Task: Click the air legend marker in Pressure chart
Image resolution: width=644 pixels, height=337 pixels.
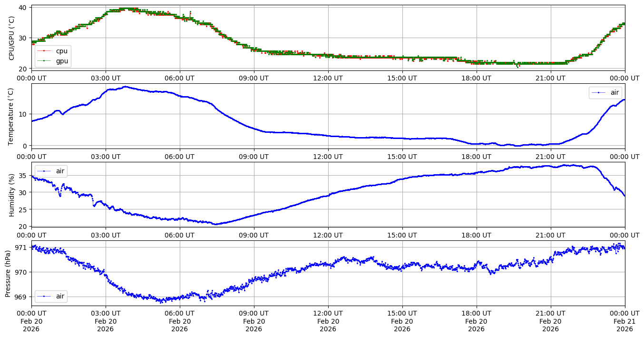Action: coord(44,296)
